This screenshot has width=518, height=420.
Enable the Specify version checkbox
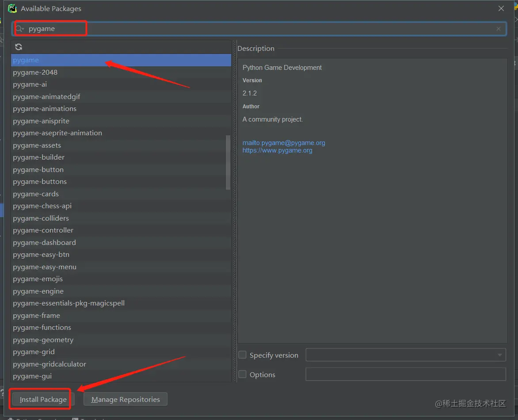click(x=243, y=355)
